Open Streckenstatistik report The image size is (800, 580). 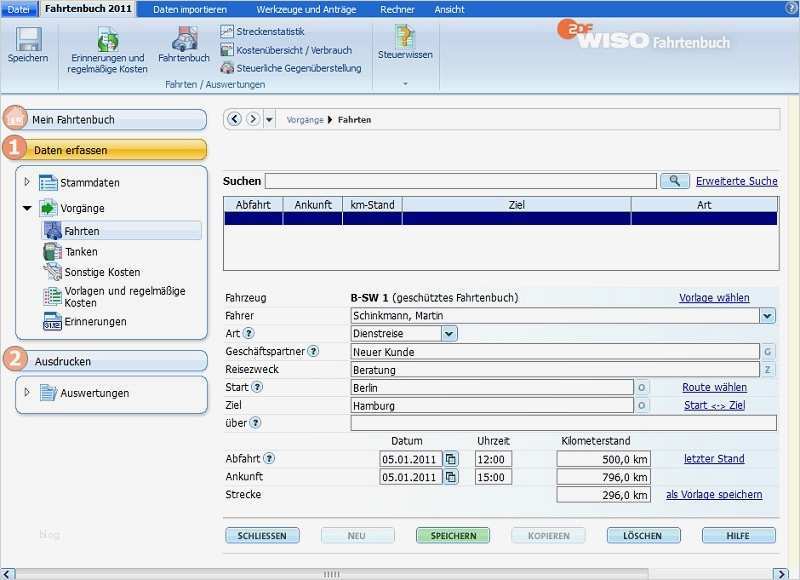262,32
